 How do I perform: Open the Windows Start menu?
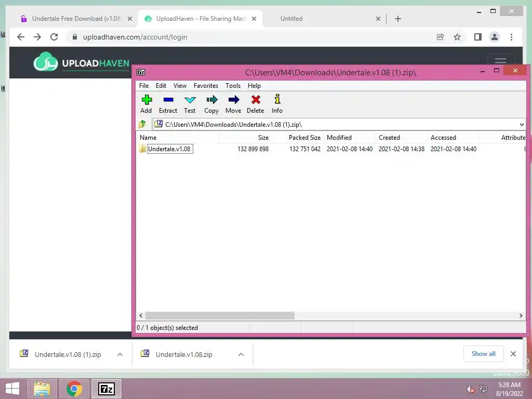(x=12, y=389)
